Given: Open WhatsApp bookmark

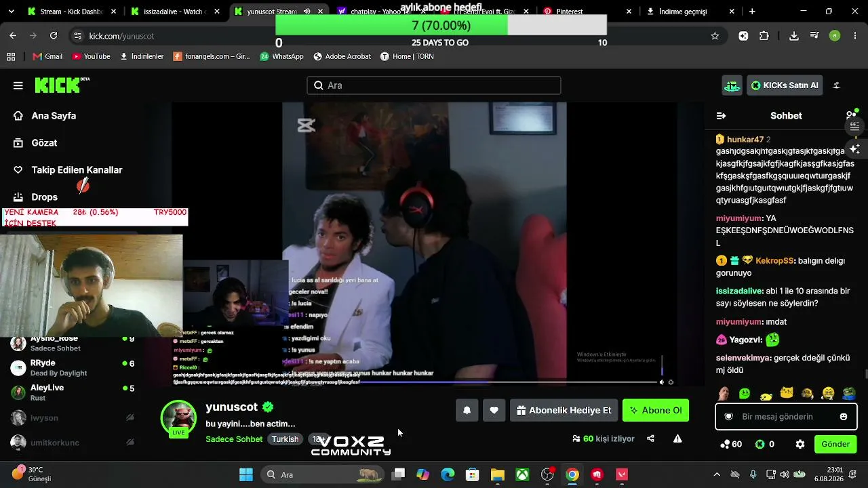Looking at the screenshot, I should coord(281,56).
